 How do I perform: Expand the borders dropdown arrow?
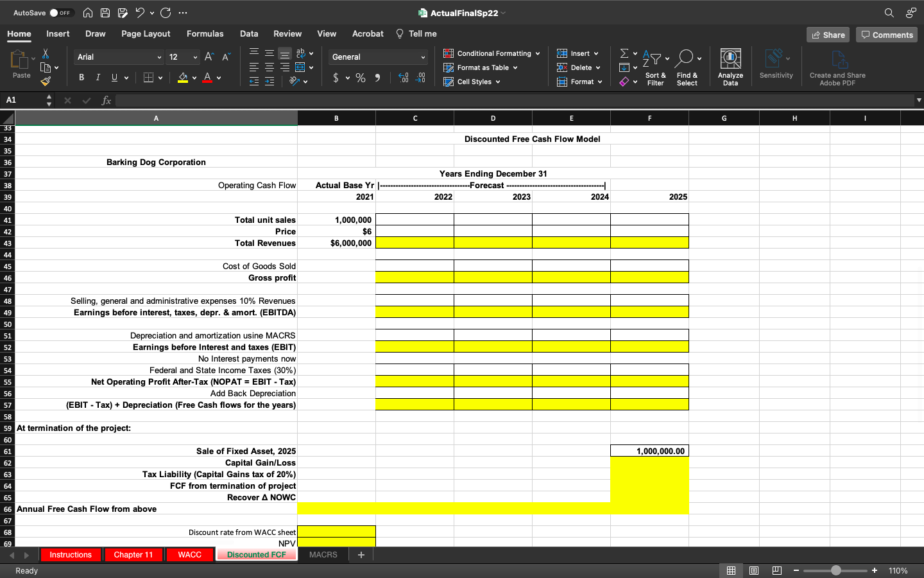pos(160,78)
